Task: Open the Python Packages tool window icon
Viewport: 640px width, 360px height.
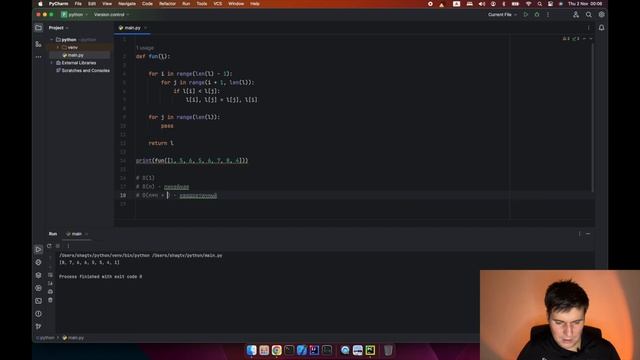Action: point(38,275)
